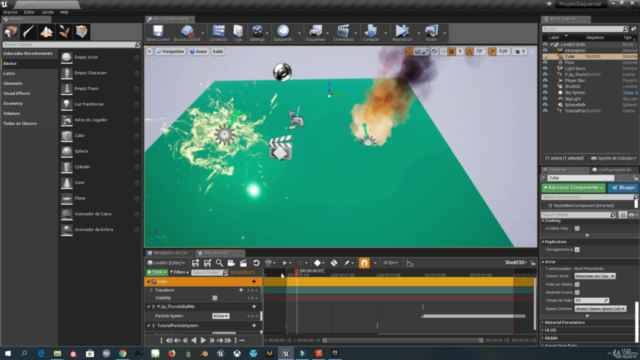
Task: Select the Paint mode brush icon
Action: pyautogui.click(x=29, y=31)
